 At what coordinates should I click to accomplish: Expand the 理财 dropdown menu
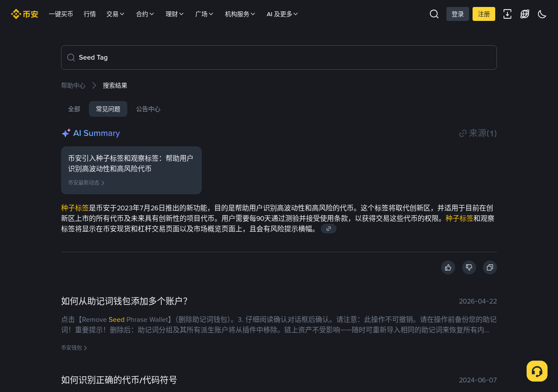175,14
